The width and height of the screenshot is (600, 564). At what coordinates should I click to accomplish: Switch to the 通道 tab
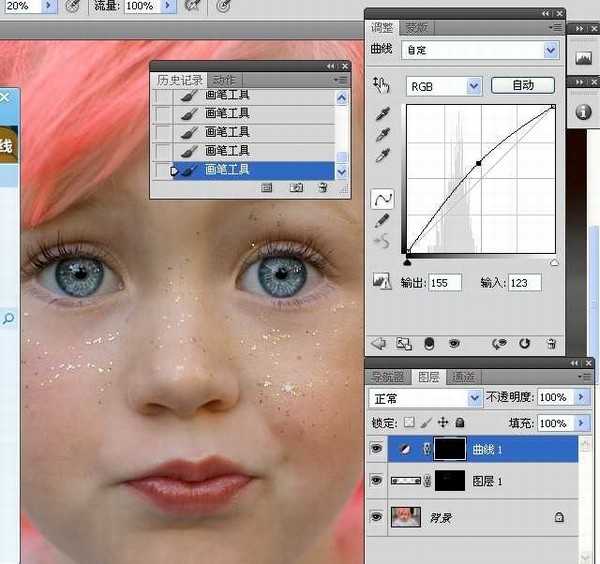point(463,377)
